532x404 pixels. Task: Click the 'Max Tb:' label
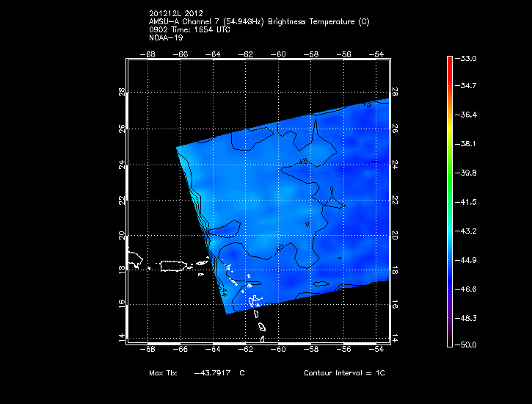point(163,373)
